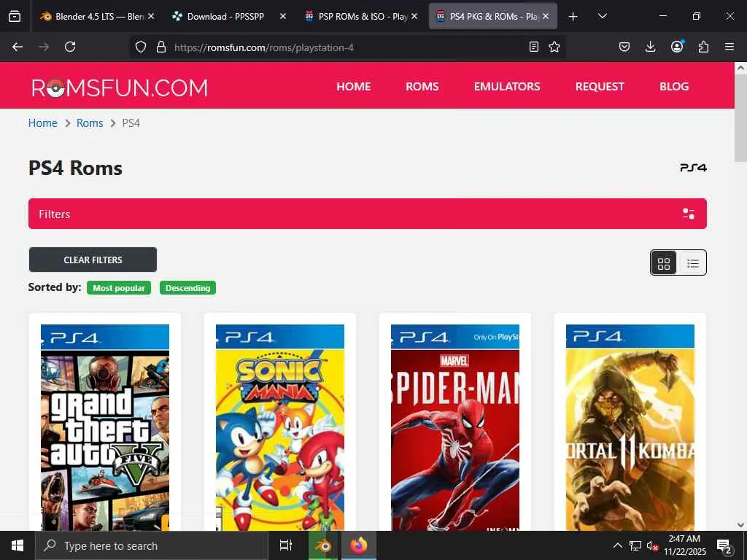Image resolution: width=747 pixels, height=560 pixels.
Task: Close the Download - PPSSPP tab
Action: (x=282, y=16)
